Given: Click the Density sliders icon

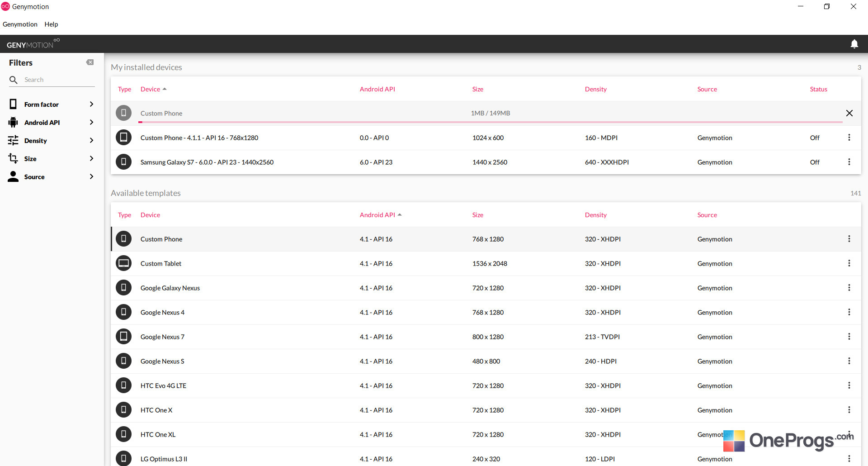Looking at the screenshot, I should pyautogui.click(x=13, y=140).
